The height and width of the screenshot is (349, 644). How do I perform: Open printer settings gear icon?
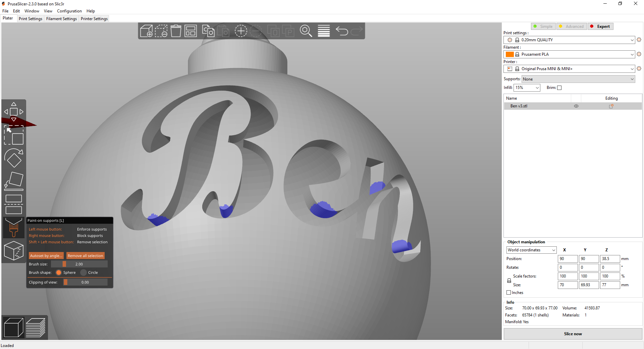(x=639, y=68)
